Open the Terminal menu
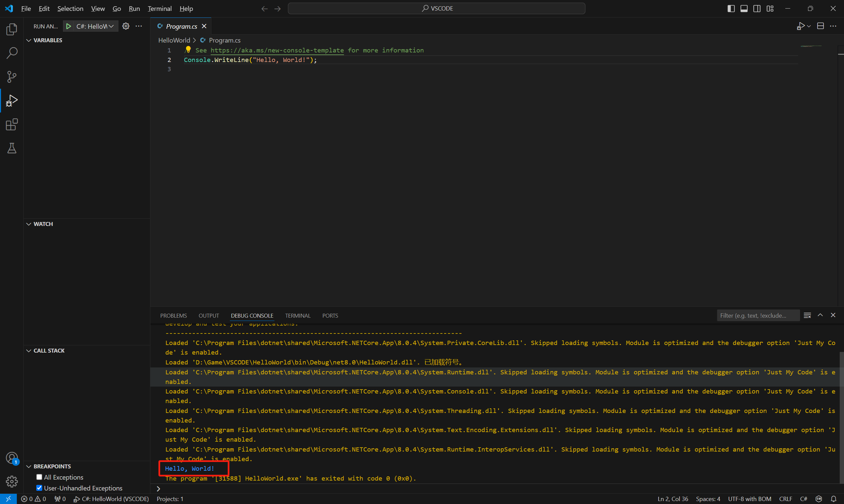Screen dimensions: 844x504 [x=160, y=9]
